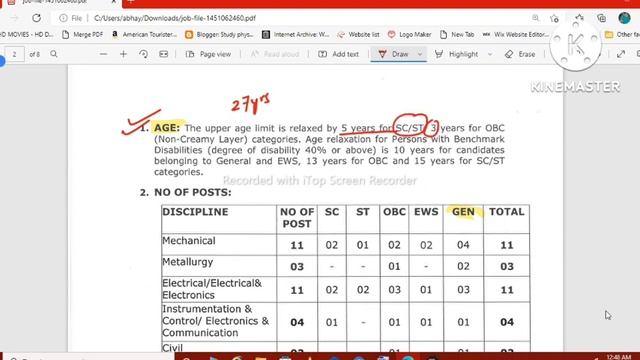
Task: Open the site info icon beside File
Action: click(63, 18)
